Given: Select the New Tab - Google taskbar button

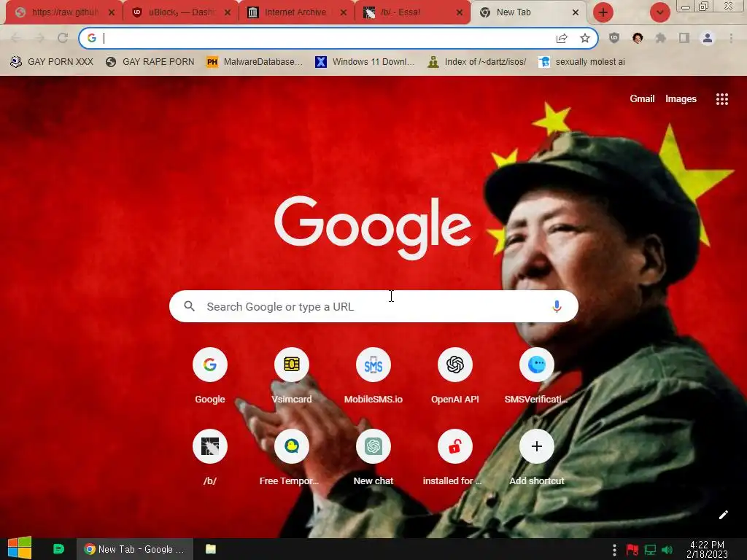Looking at the screenshot, I should 135,549.
